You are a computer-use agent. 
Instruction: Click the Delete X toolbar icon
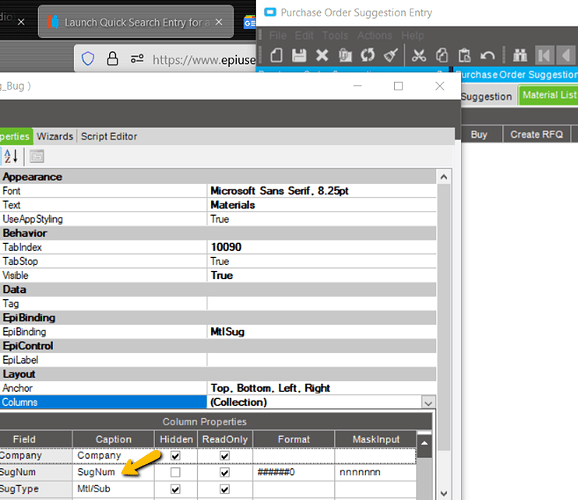pyautogui.click(x=322, y=55)
